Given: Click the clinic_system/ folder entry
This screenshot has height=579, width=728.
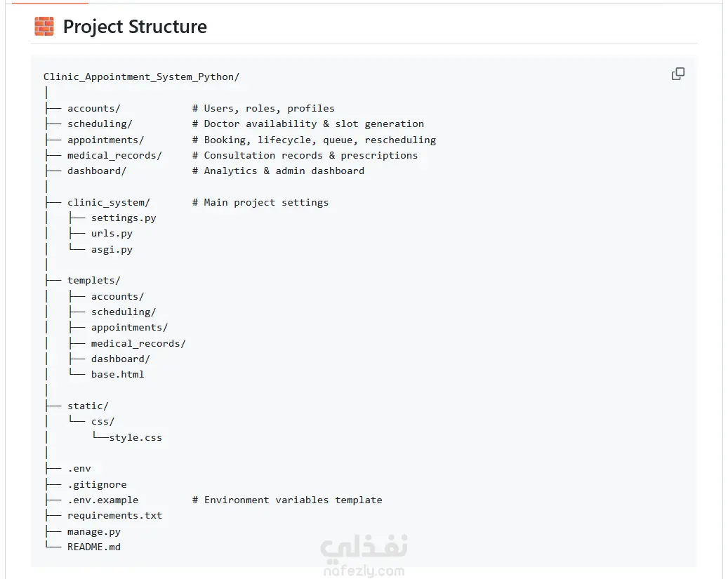Looking at the screenshot, I should (x=109, y=202).
